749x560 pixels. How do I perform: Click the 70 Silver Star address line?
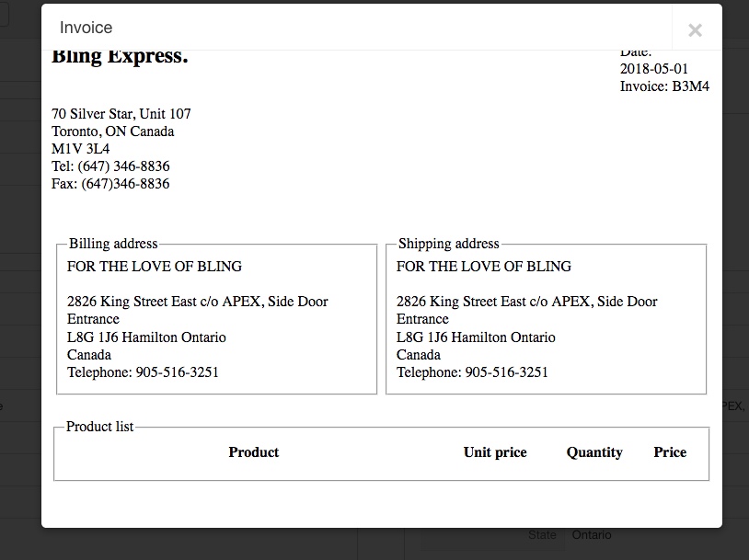(121, 114)
